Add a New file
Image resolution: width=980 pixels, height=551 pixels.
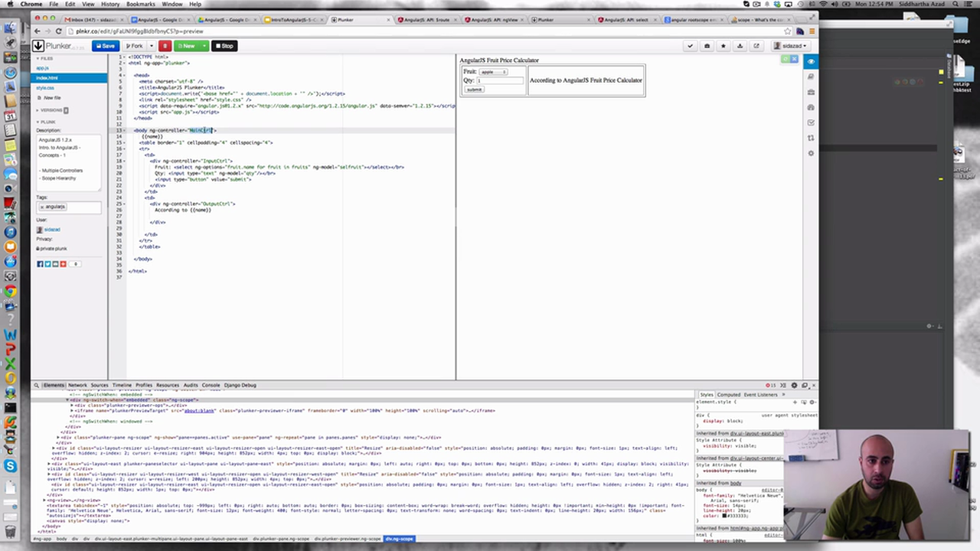tap(51, 98)
